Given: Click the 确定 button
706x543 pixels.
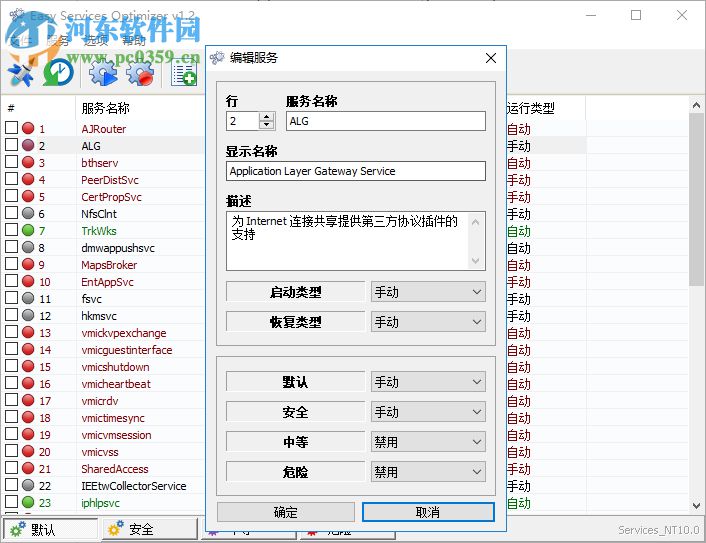Looking at the screenshot, I should (286, 512).
